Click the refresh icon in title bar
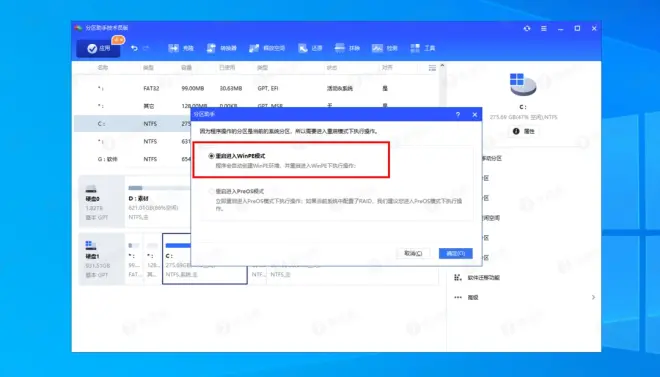Image resolution: width=660 pixels, height=377 pixels. point(527,29)
